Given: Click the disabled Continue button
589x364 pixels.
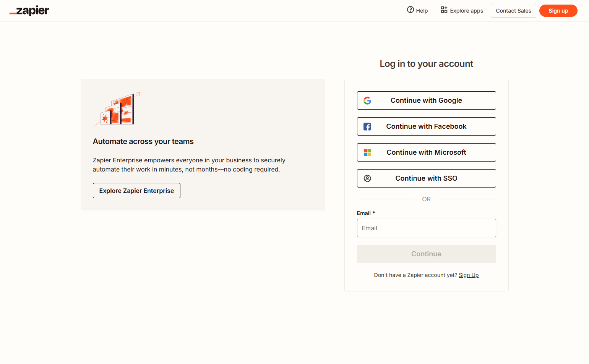Looking at the screenshot, I should (426, 254).
